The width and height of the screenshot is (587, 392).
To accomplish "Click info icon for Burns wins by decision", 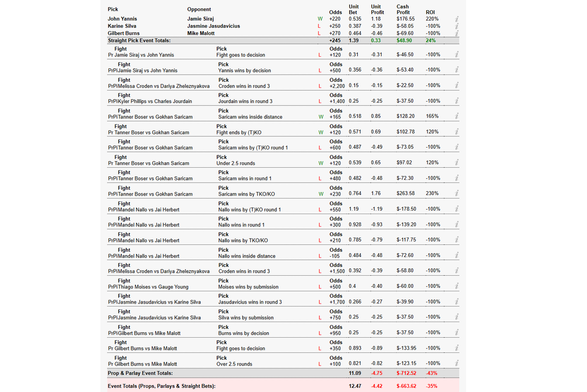I will tap(456, 333).
